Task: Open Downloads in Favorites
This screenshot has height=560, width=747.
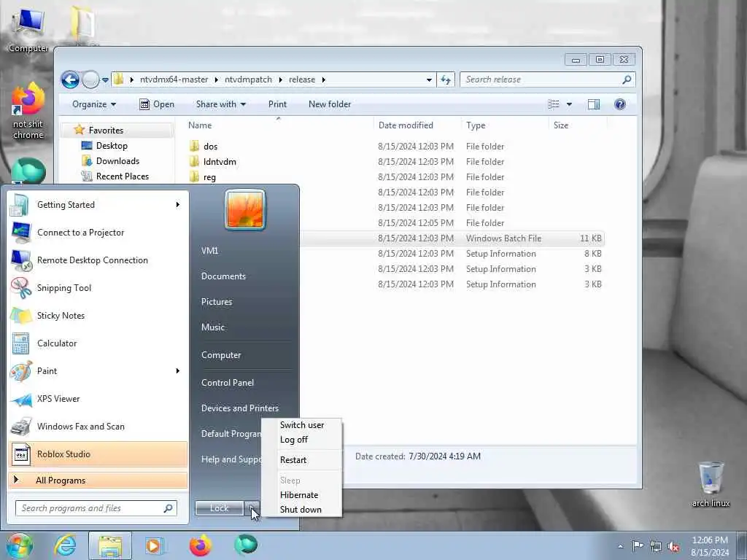Action: click(x=111, y=161)
